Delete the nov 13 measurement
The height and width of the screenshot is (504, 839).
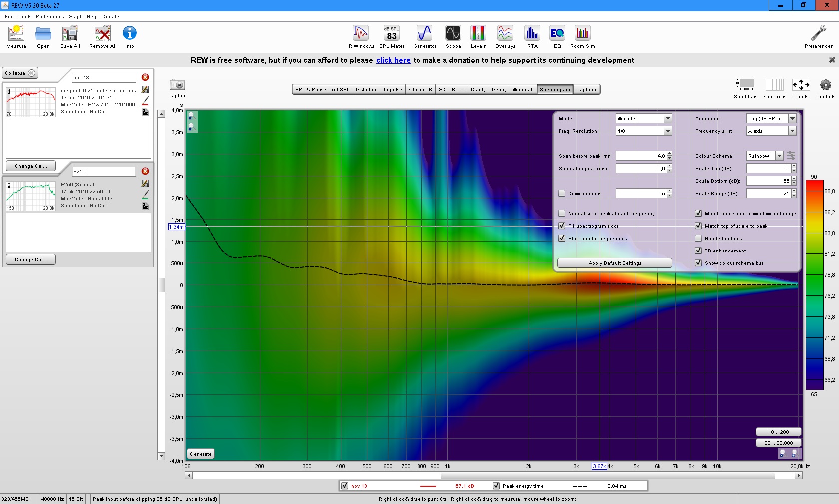pyautogui.click(x=145, y=77)
